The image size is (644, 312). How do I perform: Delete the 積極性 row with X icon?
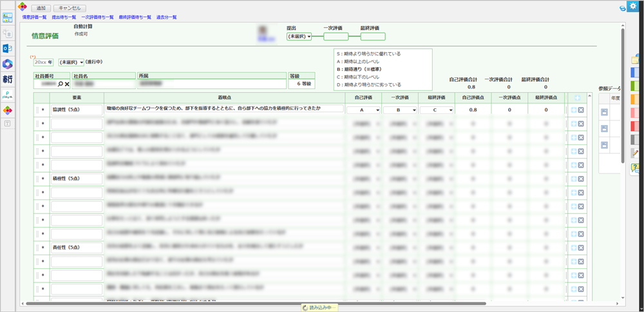coord(581,179)
